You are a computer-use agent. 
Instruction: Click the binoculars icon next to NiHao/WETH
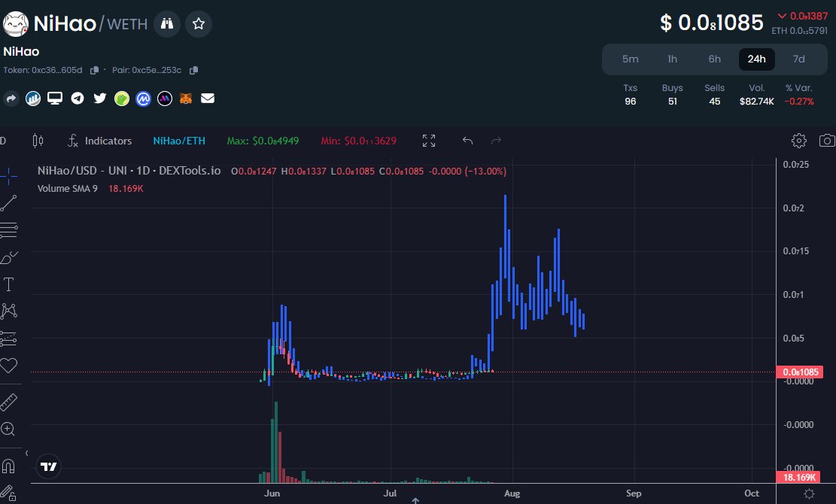pyautogui.click(x=167, y=23)
